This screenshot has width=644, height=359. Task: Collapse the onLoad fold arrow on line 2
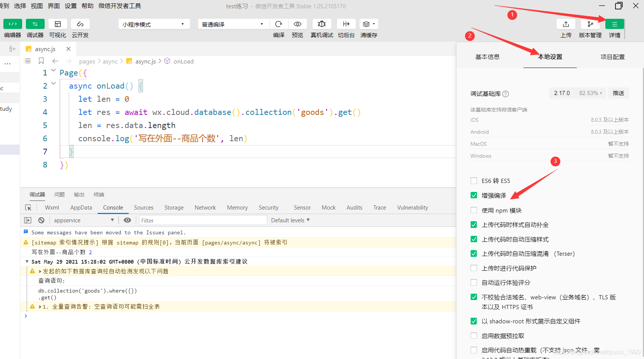click(x=53, y=83)
